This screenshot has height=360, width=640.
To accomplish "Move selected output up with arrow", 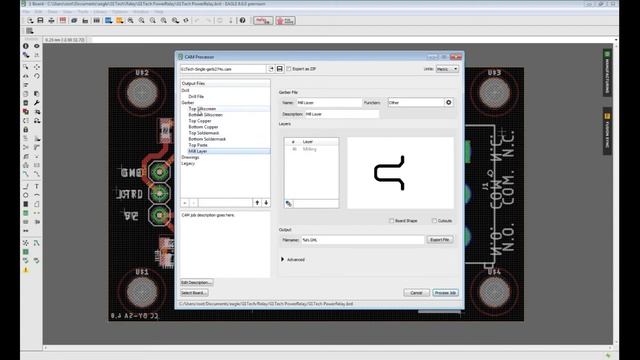I will click(x=257, y=203).
